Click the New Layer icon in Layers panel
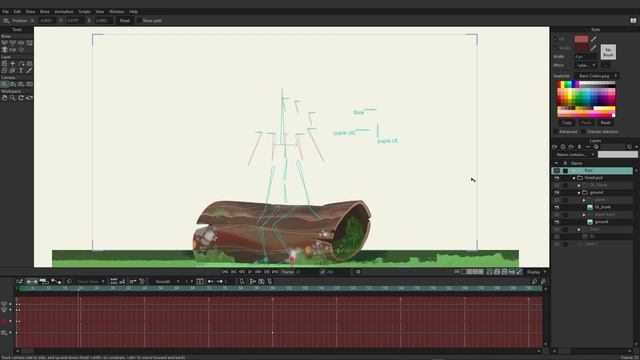The width and height of the screenshot is (640, 360). point(555,147)
